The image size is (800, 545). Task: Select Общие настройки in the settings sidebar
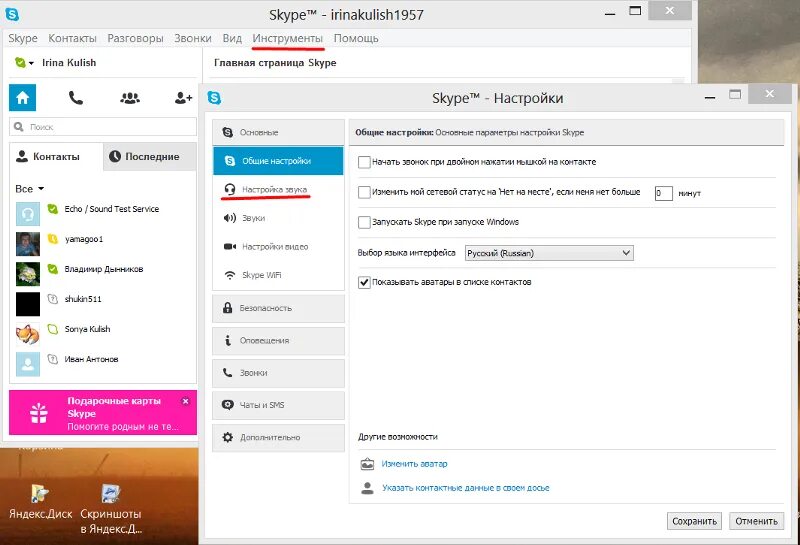coord(278,161)
